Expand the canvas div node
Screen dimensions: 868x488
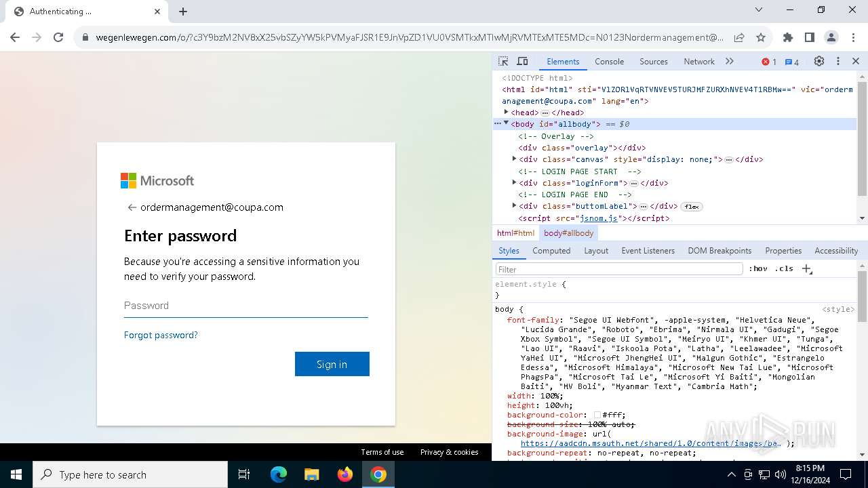514,159
